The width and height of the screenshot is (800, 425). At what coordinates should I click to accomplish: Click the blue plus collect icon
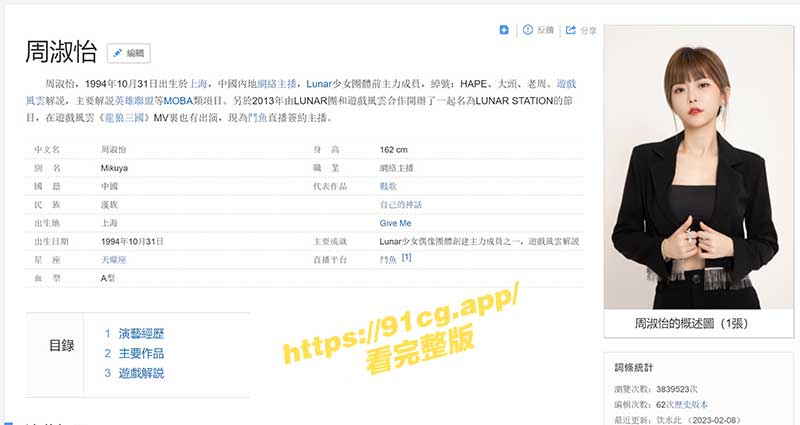point(504,30)
